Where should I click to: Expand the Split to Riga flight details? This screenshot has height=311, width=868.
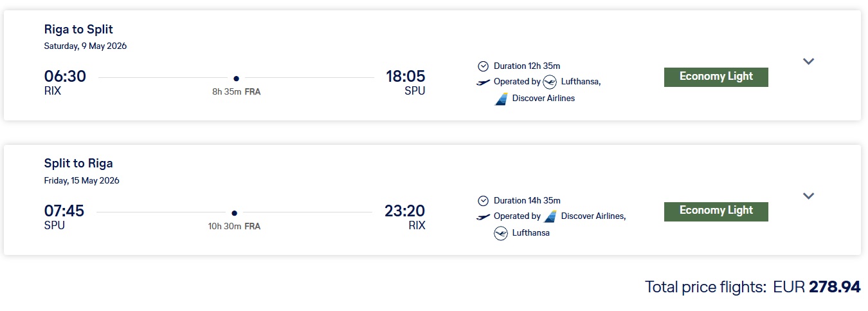click(x=809, y=196)
